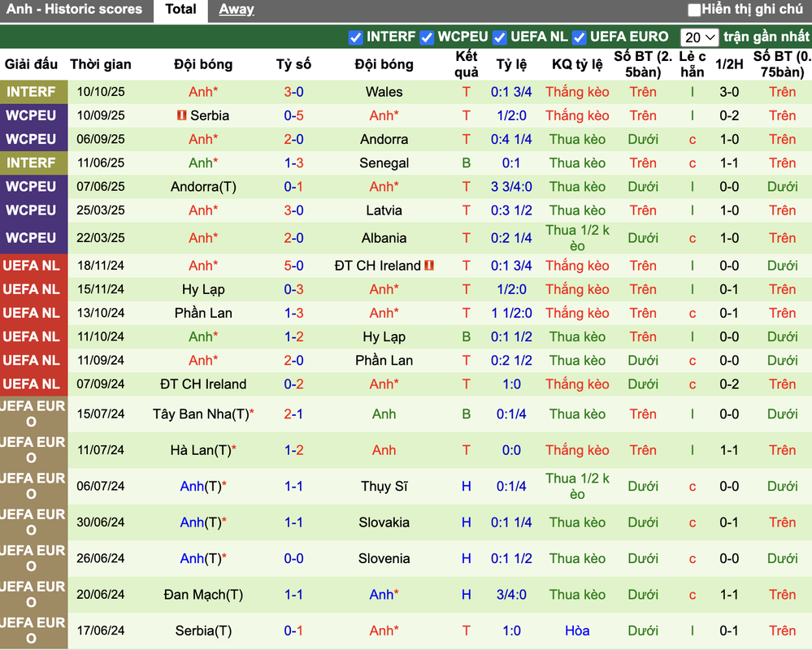
Task: Click the date 13/10/24
Action: 101,313
